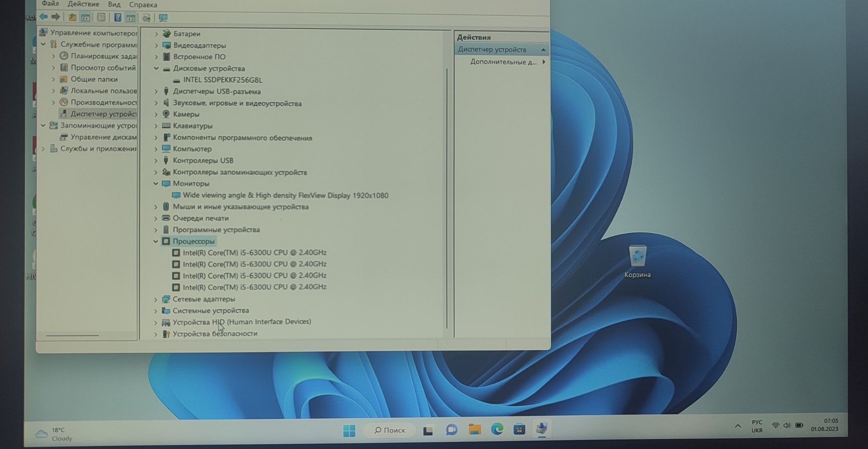Open Общие папки in left tree

tap(94, 79)
